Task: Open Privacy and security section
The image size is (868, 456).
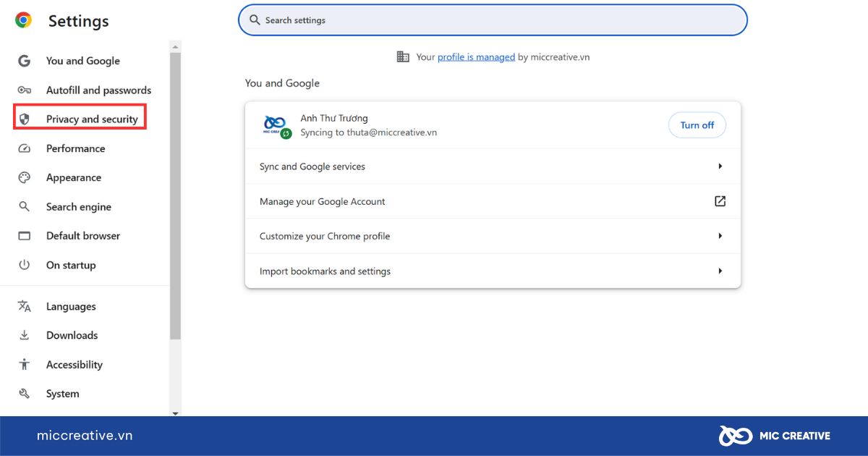Action: click(x=92, y=119)
